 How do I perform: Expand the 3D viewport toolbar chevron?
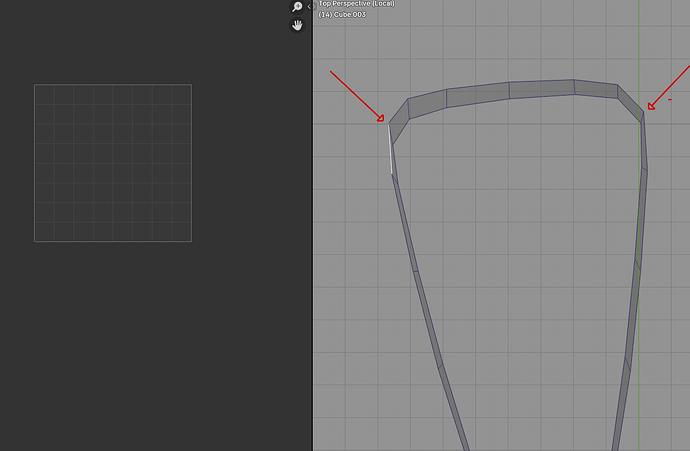click(315, 7)
